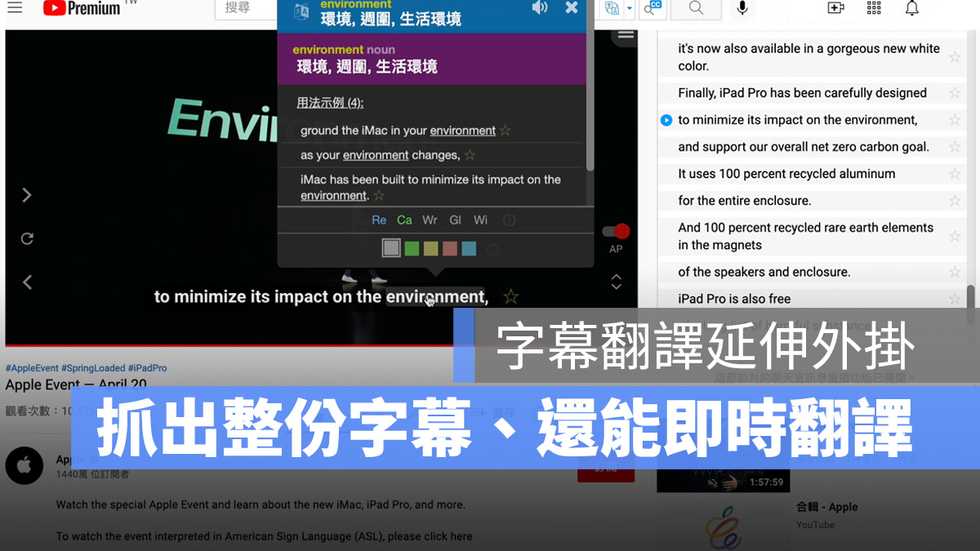Open the translator extension icon in the toolbar
The width and height of the screenshot is (980, 551).
[x=612, y=9]
